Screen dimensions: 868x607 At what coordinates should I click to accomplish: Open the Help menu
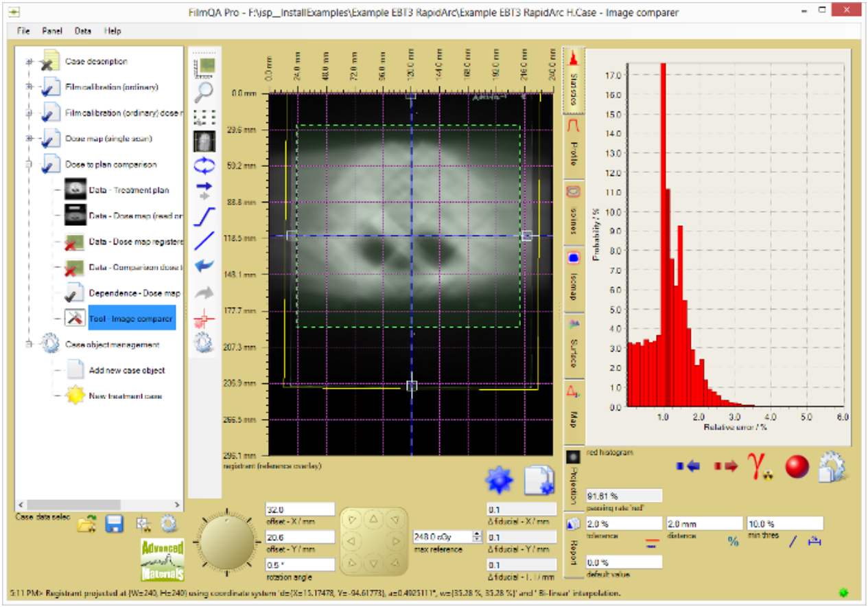(x=113, y=31)
